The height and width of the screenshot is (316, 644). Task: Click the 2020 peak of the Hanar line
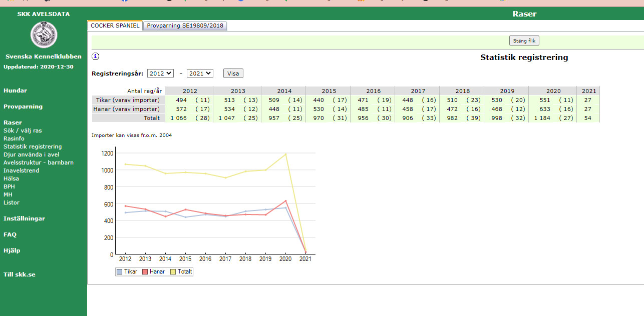pyautogui.click(x=286, y=200)
